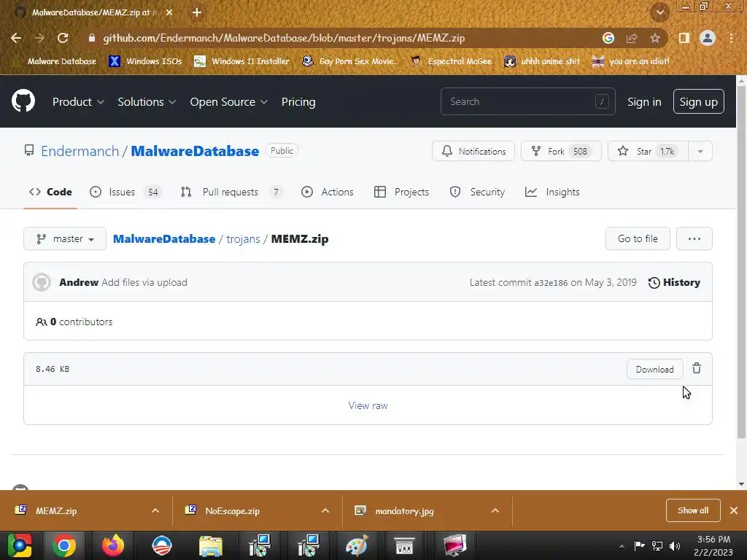747x560 pixels.
Task: Download the MEMZ.zip file
Action: 654,370
